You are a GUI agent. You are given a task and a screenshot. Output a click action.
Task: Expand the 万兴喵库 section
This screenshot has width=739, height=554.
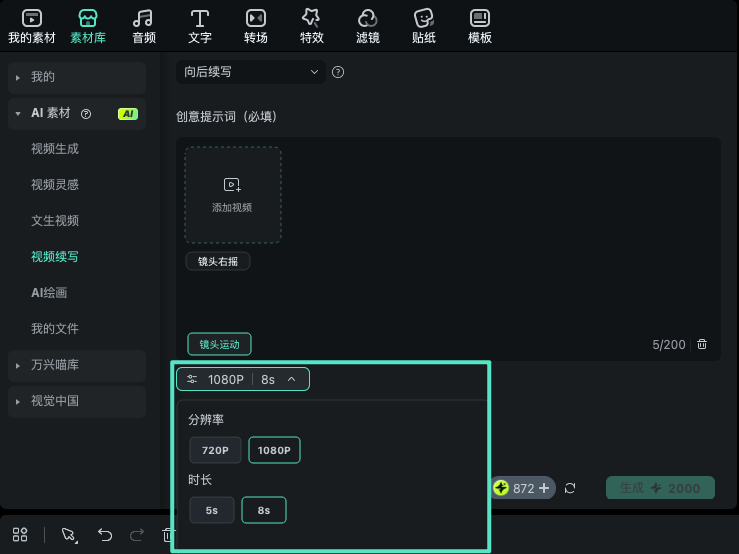(x=77, y=365)
